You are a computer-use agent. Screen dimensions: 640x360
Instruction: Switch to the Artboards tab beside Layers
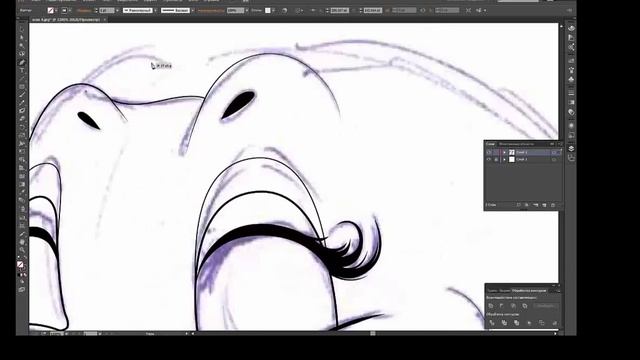coord(517,144)
